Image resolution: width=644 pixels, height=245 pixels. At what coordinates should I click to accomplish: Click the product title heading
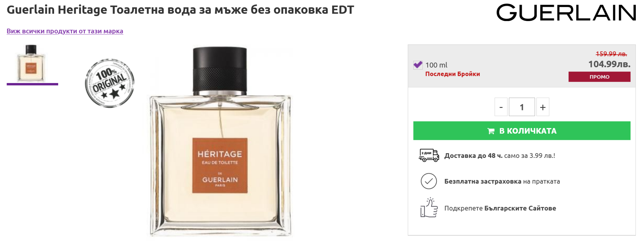tap(180, 10)
